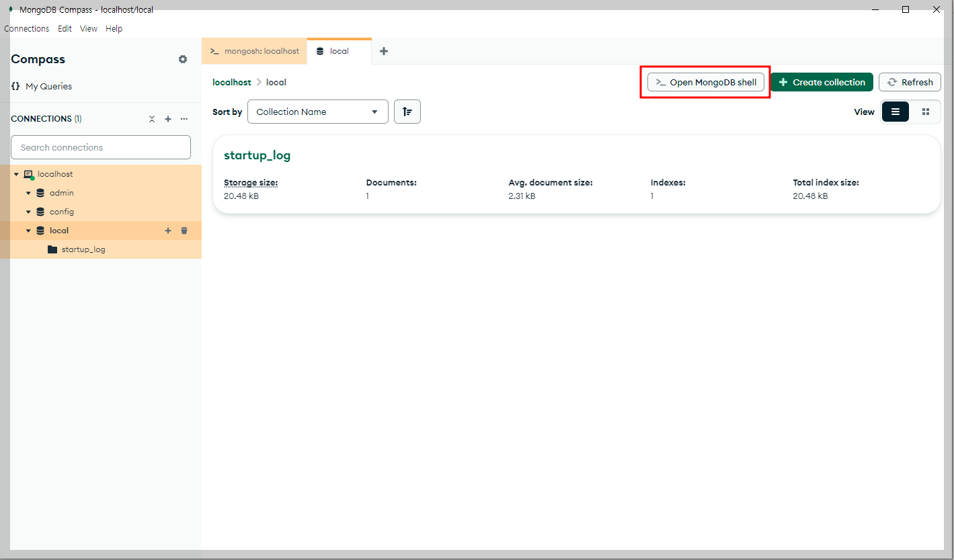The image size is (954, 560).
Task: Click Create collection button
Action: 822,82
